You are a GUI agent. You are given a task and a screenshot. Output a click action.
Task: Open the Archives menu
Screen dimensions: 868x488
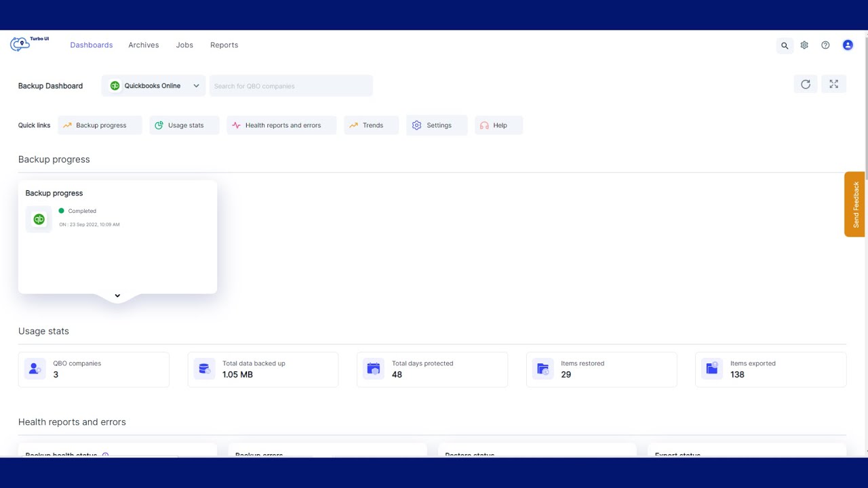144,45
